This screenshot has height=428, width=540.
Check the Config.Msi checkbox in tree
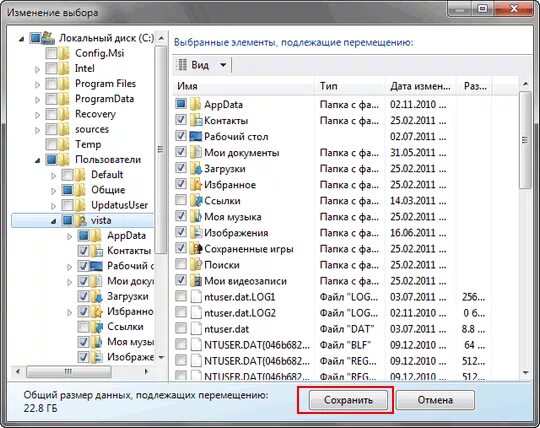tap(51, 53)
